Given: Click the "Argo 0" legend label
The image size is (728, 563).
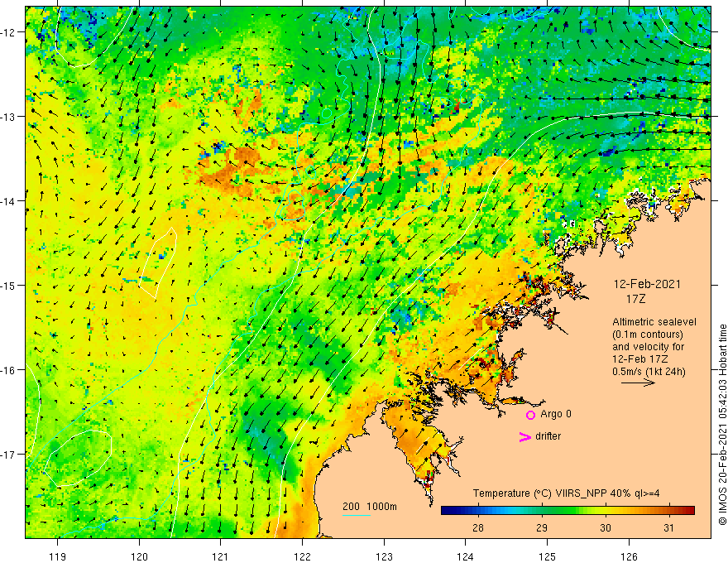Looking at the screenshot, I should click(x=555, y=414).
